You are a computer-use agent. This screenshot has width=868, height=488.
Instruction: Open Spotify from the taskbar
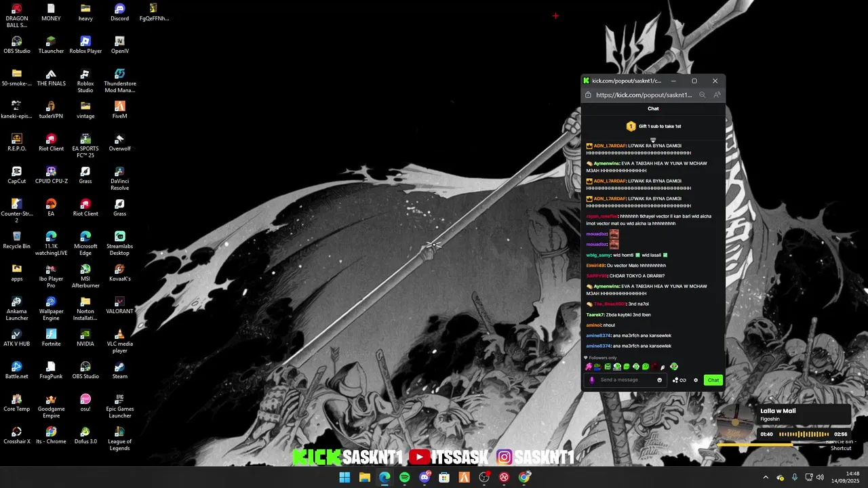pos(405,477)
